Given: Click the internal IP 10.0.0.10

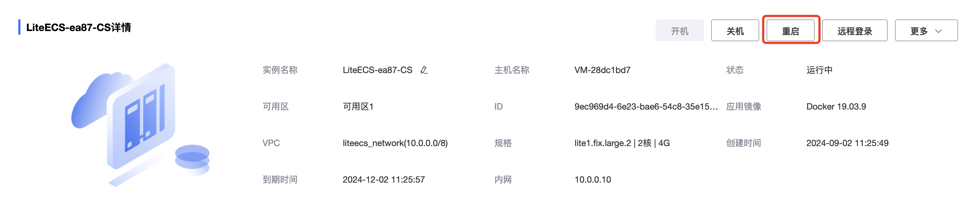Looking at the screenshot, I should coord(593,180).
